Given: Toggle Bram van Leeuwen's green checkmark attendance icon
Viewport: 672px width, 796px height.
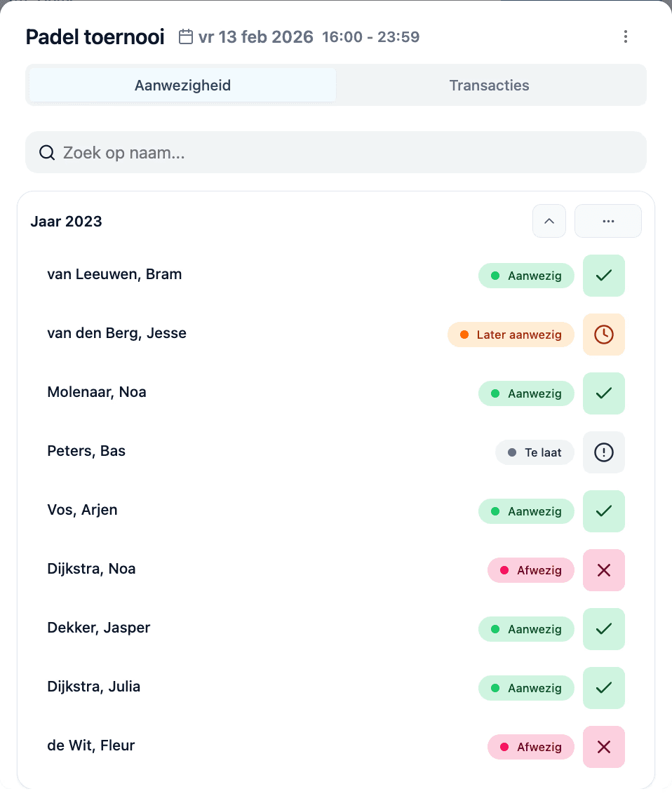Looking at the screenshot, I should (603, 275).
